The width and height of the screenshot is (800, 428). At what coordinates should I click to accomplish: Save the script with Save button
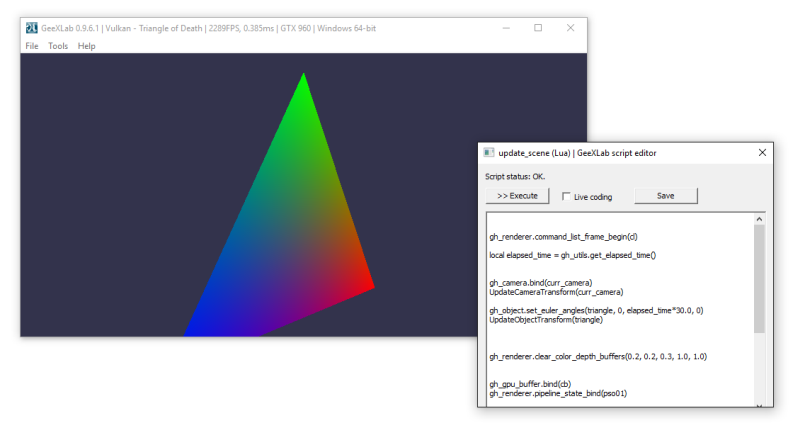point(666,196)
